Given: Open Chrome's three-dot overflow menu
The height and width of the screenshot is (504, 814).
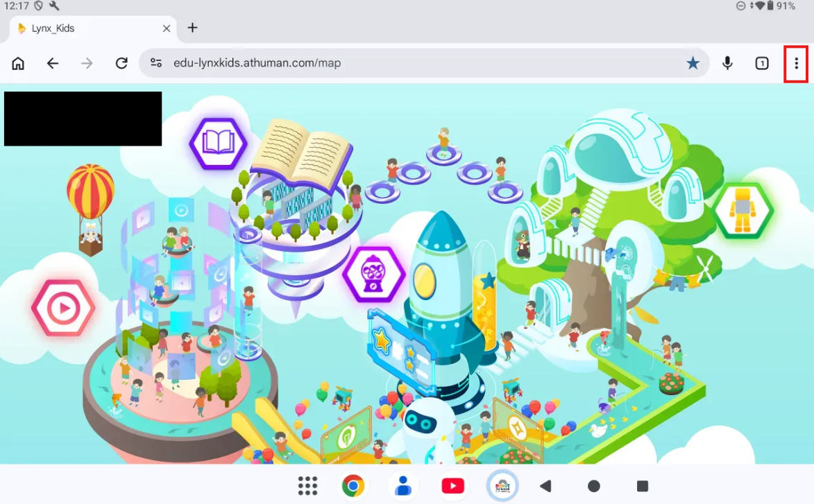Looking at the screenshot, I should (x=796, y=64).
